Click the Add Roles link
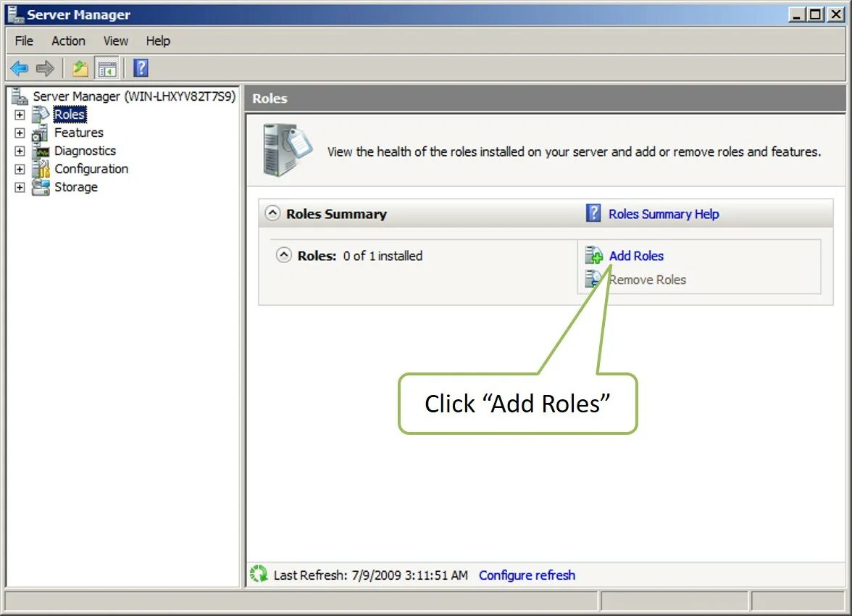 coord(636,256)
